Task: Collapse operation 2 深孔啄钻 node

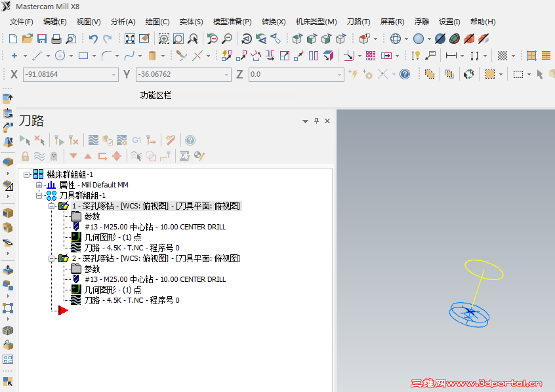Action: point(52,259)
